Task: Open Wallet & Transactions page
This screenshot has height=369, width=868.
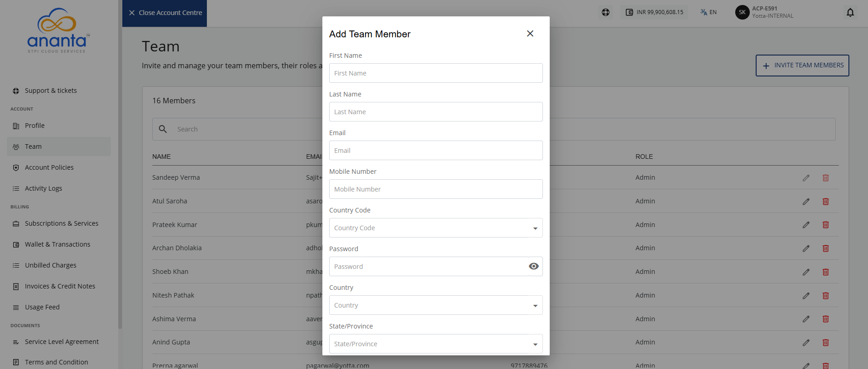Action: pos(59,244)
